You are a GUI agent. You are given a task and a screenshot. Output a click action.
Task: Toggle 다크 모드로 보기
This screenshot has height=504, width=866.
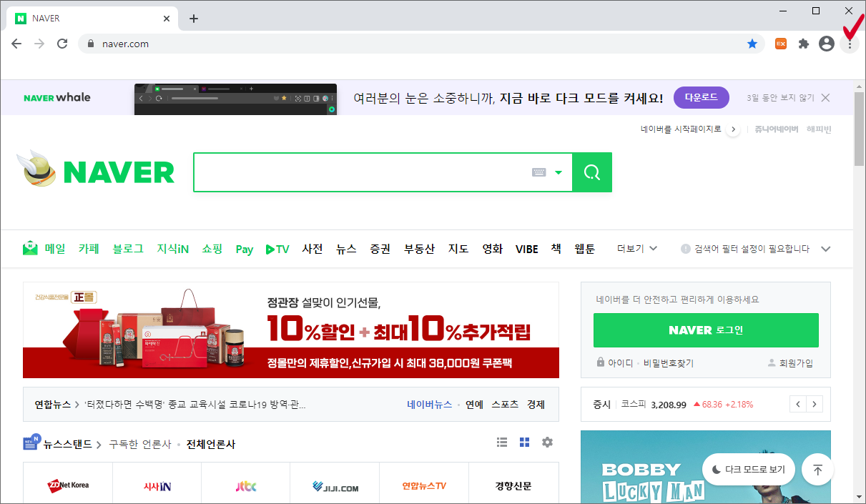click(749, 470)
